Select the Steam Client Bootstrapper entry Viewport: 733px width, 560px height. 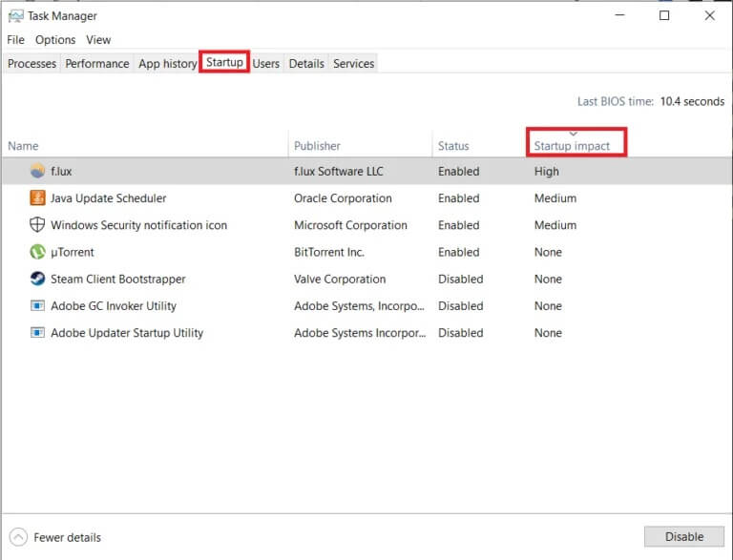pyautogui.click(x=118, y=280)
